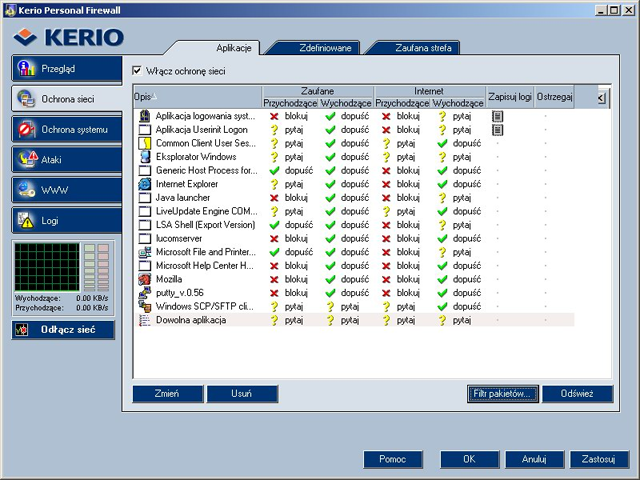Click the log icon for Aplikacja Userinit Logon
The height and width of the screenshot is (480, 640).
pyautogui.click(x=498, y=130)
